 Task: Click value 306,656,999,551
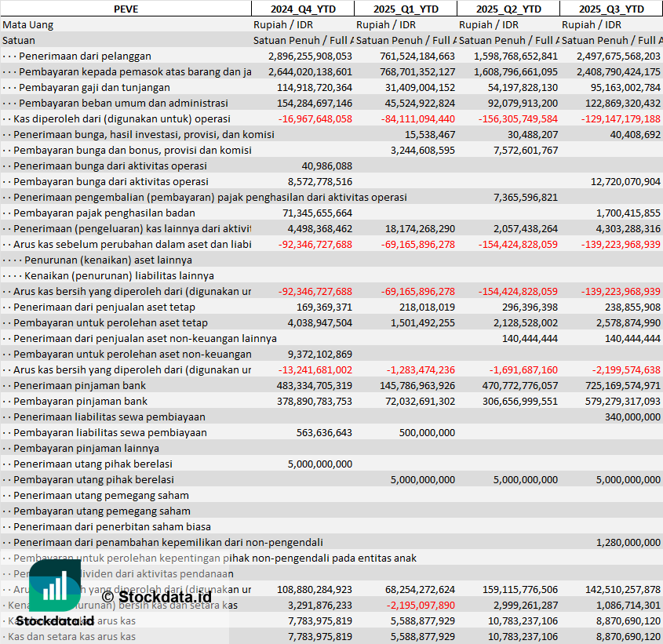[x=520, y=402]
